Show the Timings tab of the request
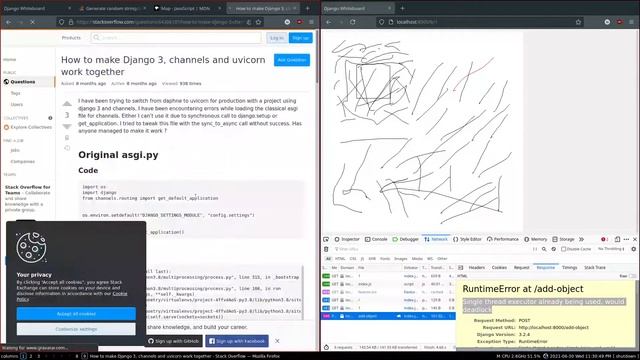The image size is (640, 360). [x=569, y=268]
